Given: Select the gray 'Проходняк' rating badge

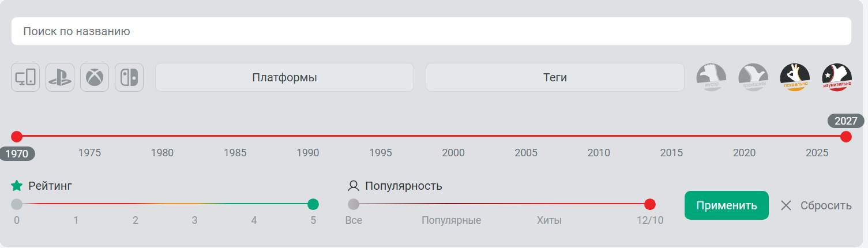Looking at the screenshot, I should point(753,77).
